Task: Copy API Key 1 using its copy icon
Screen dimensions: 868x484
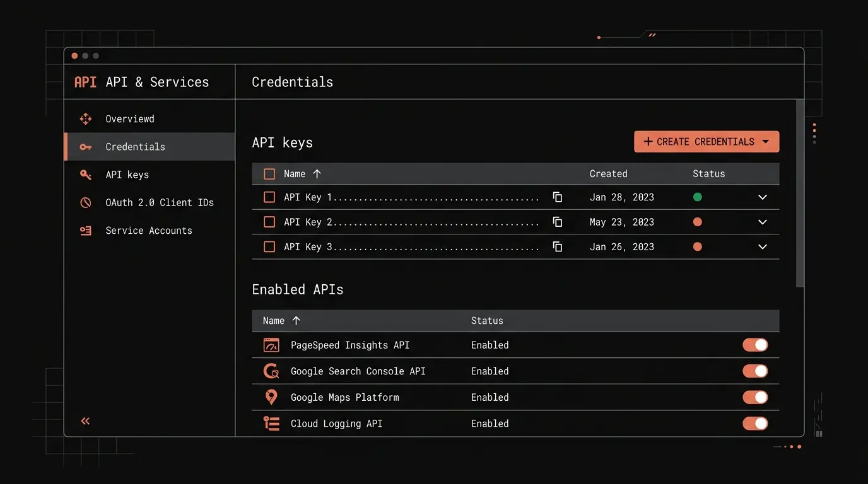Action: pyautogui.click(x=557, y=197)
